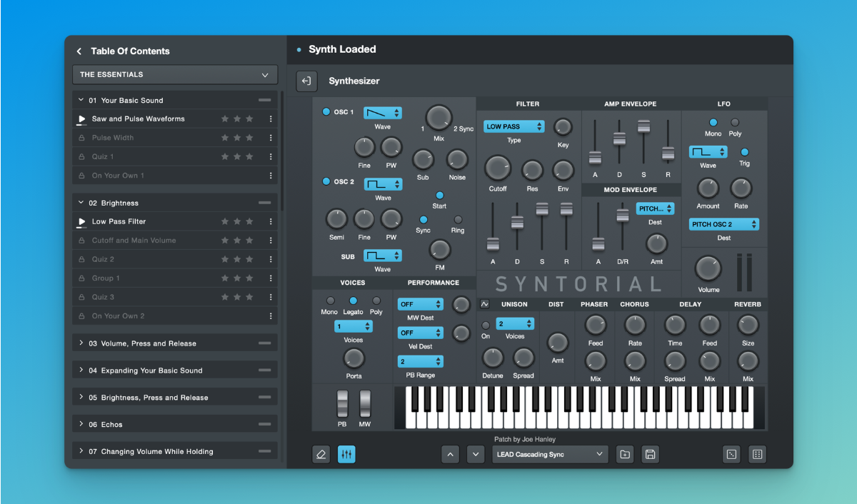Click the filter Cutoff knob
The image size is (857, 504).
(498, 168)
